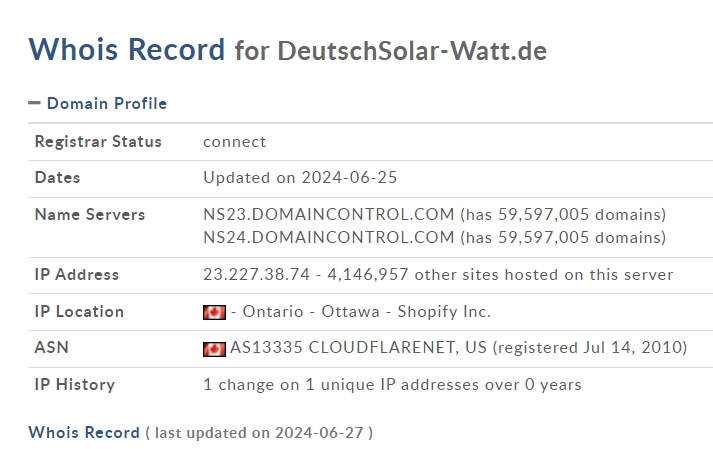Click the Registrar Status label

point(98,141)
